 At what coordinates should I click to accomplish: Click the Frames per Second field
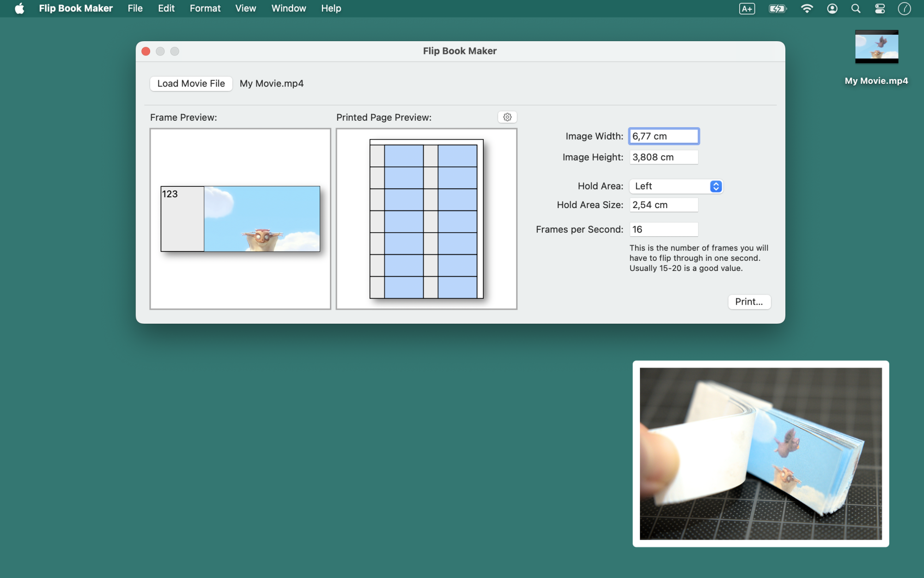[664, 229]
